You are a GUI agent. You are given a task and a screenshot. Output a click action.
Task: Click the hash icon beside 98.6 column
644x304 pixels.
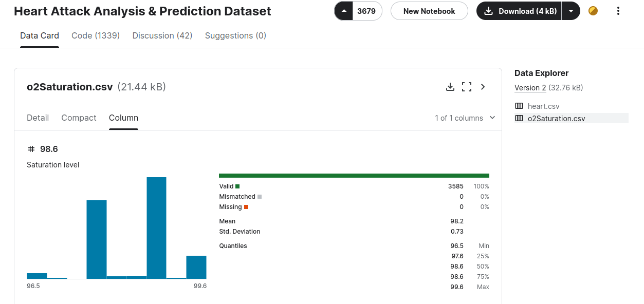point(31,149)
